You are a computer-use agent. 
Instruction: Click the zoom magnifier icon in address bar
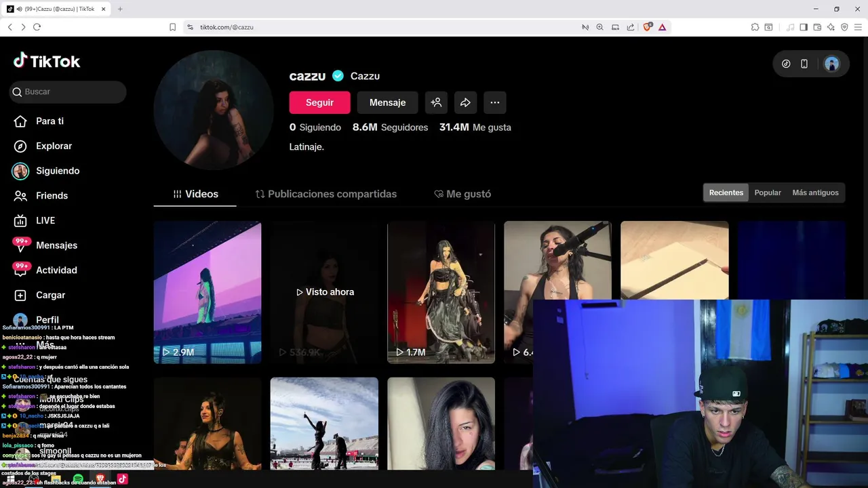(x=599, y=27)
